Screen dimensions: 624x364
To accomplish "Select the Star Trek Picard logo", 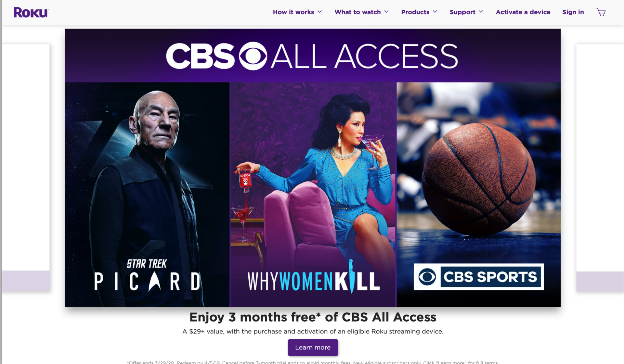I will [147, 275].
